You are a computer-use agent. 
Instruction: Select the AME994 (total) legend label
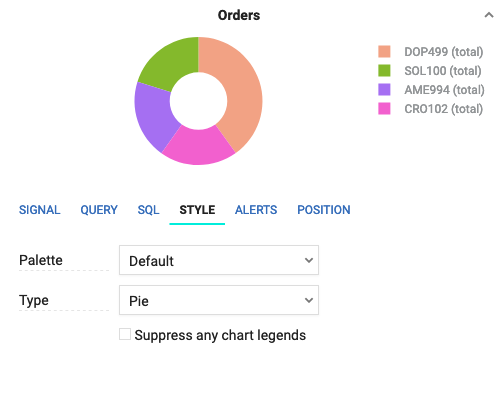point(444,90)
